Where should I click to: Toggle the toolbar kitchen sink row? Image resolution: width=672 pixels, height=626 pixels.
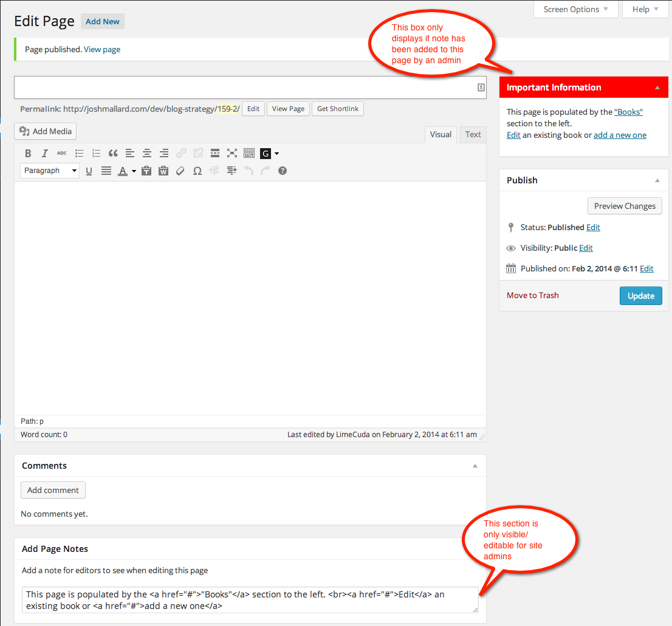[x=249, y=153]
